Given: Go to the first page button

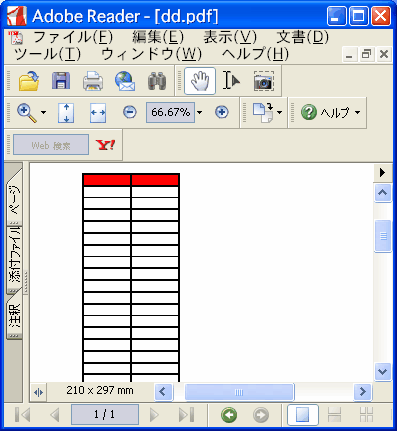Looking at the screenshot, I should 23,415.
